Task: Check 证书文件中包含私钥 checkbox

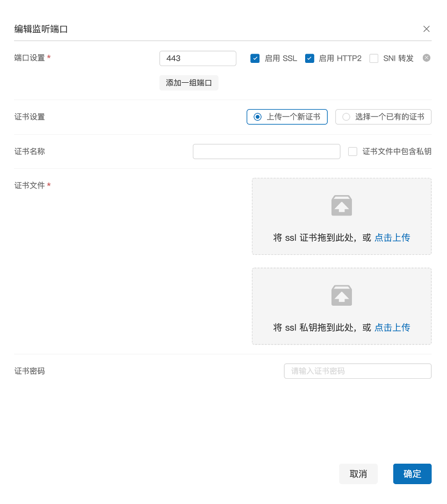Action: pos(352,152)
